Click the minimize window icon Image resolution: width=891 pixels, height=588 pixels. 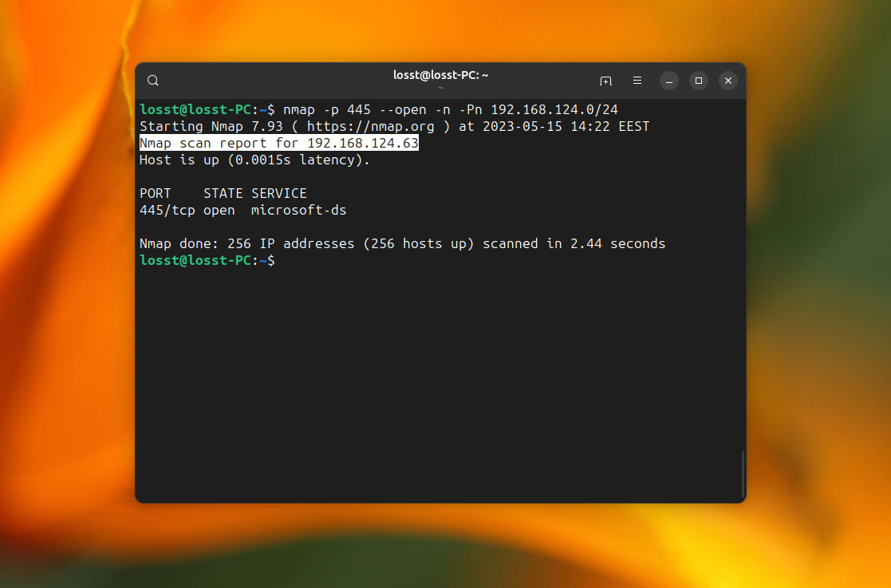[x=668, y=81]
